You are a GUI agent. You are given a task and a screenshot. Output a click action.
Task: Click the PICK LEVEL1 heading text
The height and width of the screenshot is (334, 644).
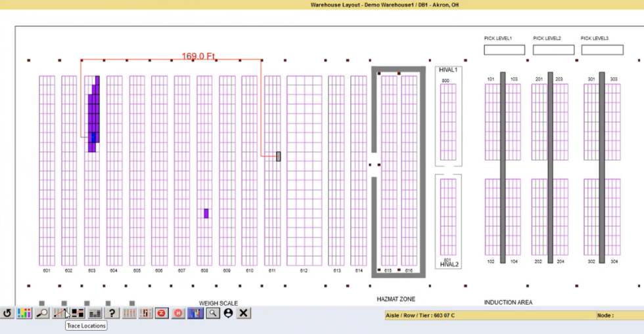click(x=498, y=38)
